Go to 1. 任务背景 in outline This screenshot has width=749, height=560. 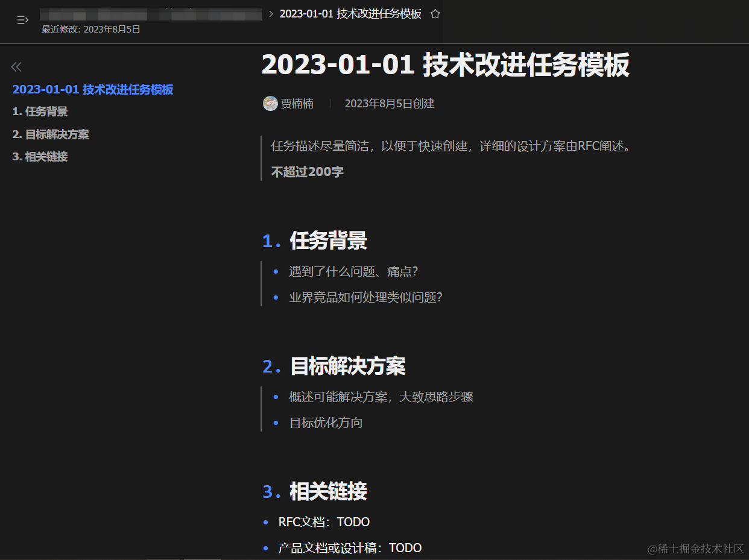pos(40,112)
